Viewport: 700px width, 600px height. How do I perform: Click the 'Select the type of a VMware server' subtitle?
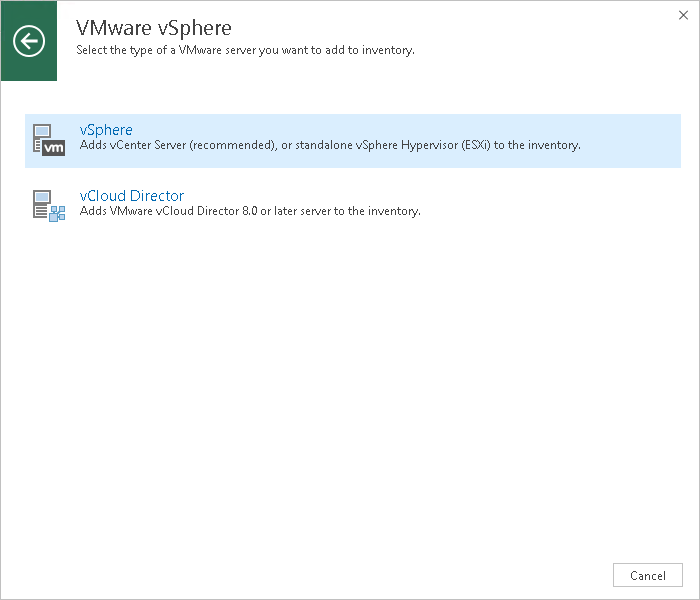245,50
